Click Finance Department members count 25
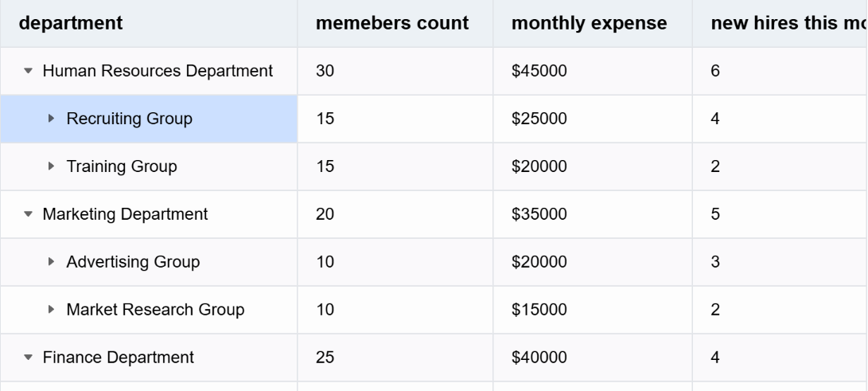 point(325,358)
